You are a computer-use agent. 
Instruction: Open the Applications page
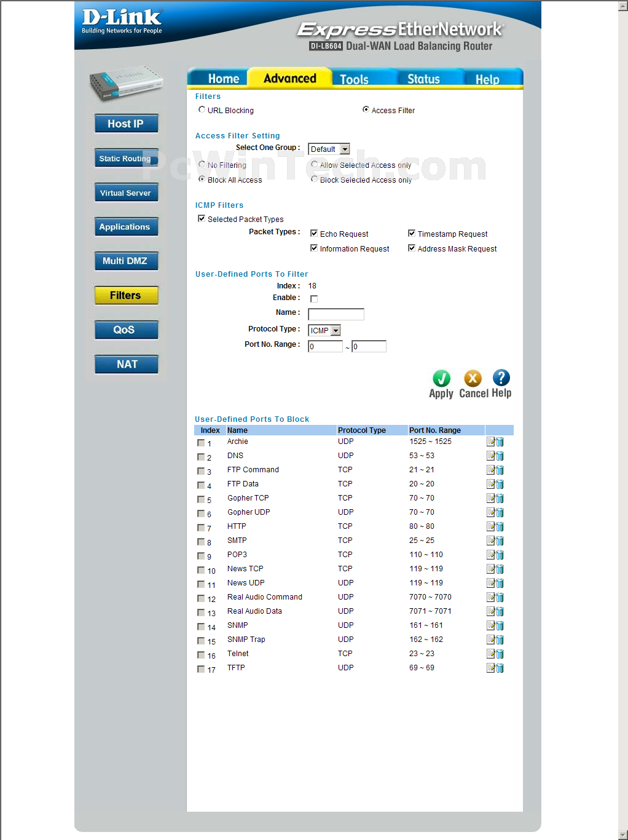[127, 227]
